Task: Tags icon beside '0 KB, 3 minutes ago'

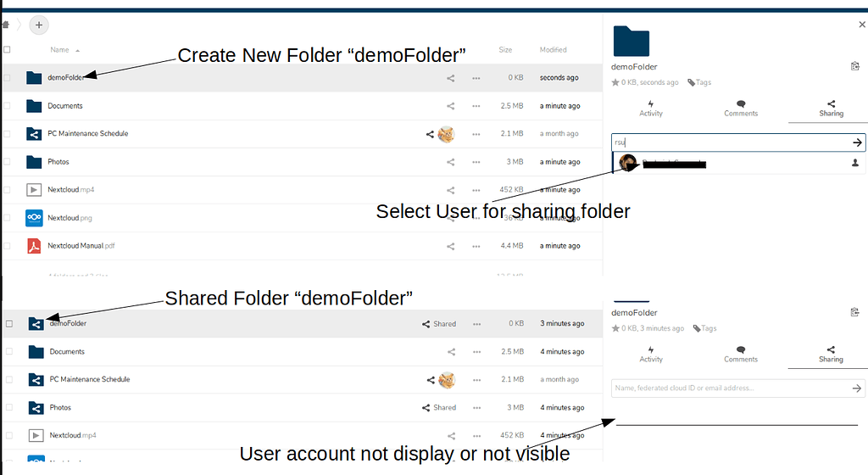Action: 697,328
